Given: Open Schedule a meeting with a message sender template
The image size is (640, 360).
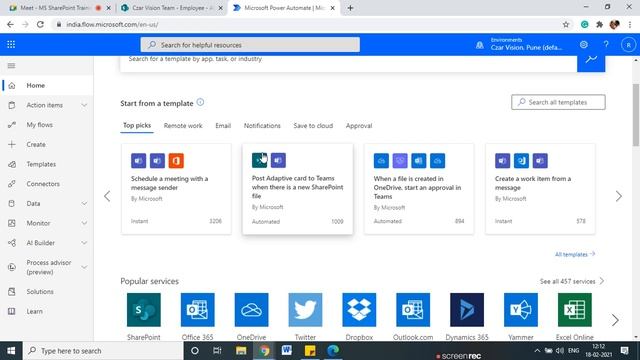Looking at the screenshot, I should point(176,189).
